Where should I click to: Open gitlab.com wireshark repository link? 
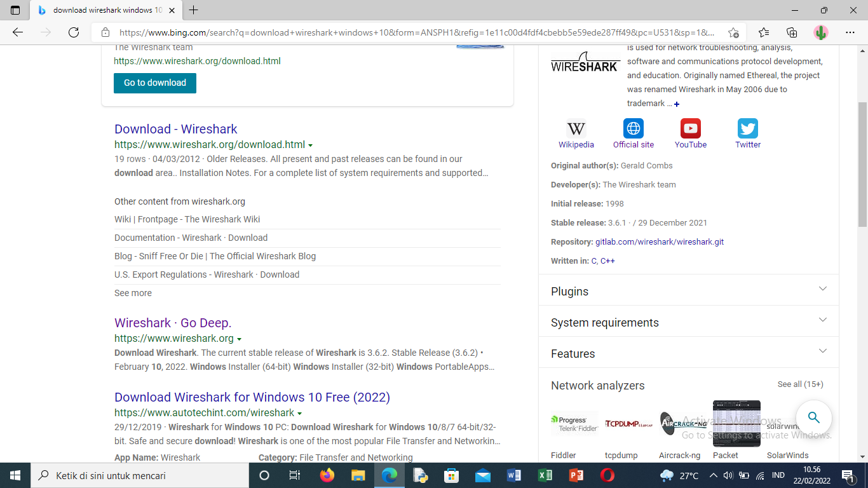click(x=660, y=242)
